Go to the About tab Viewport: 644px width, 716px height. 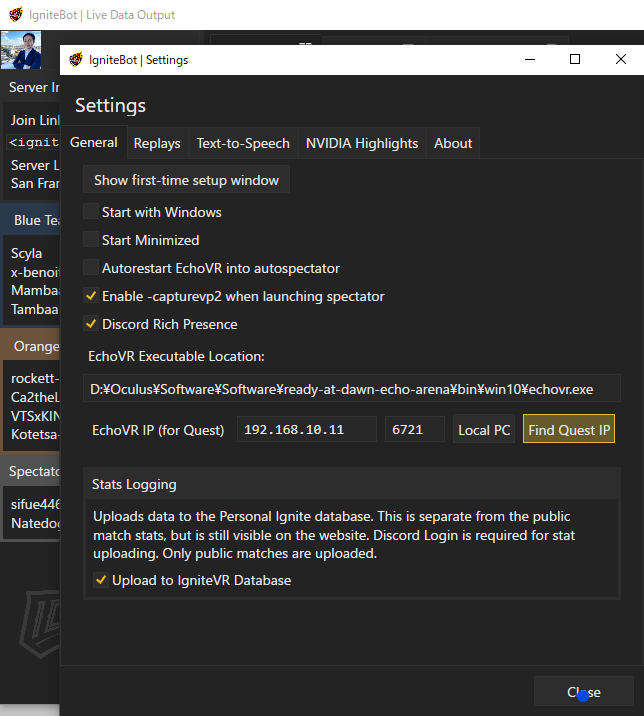click(x=453, y=143)
